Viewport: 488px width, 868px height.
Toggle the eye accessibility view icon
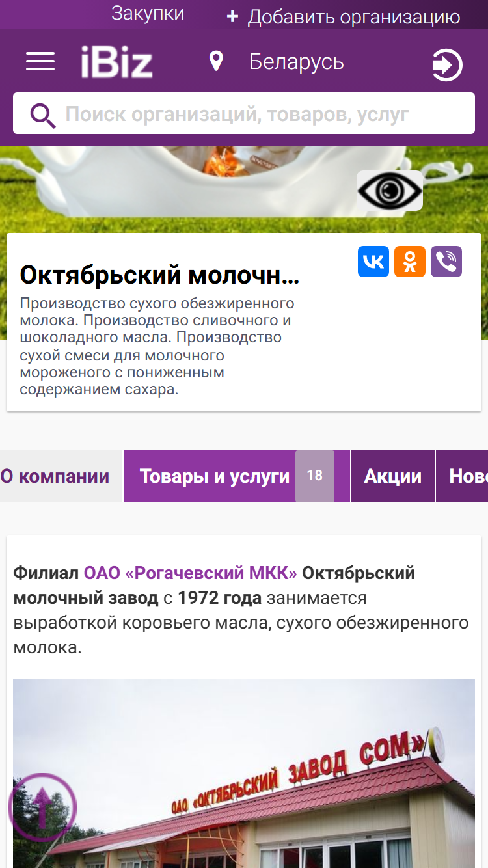390,191
